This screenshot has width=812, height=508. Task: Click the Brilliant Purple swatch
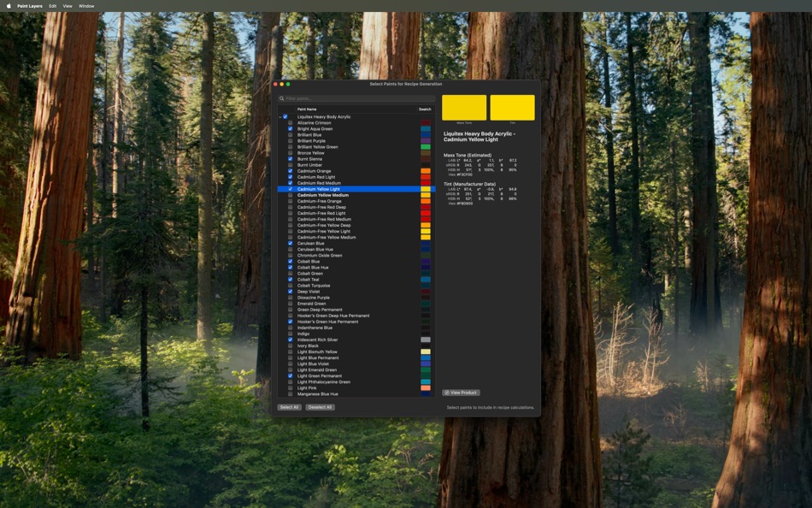tap(425, 141)
